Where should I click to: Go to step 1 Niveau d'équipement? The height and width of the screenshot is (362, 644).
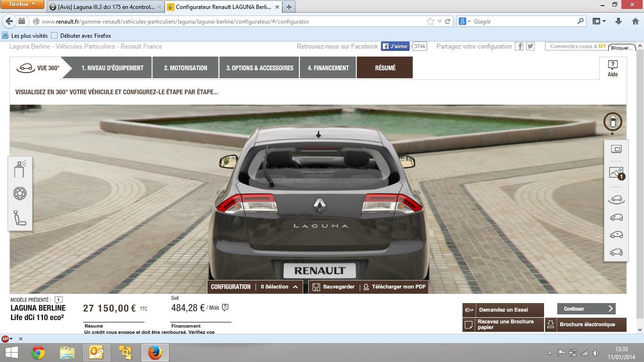[112, 68]
